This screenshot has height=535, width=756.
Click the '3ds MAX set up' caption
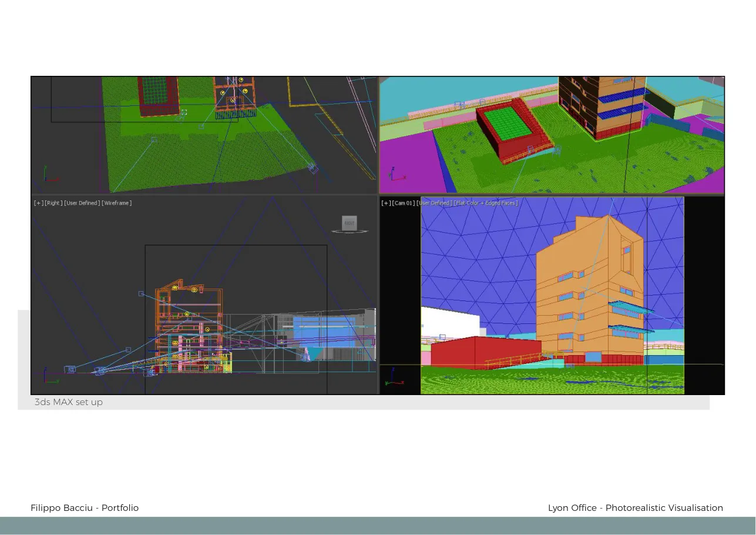pos(68,402)
